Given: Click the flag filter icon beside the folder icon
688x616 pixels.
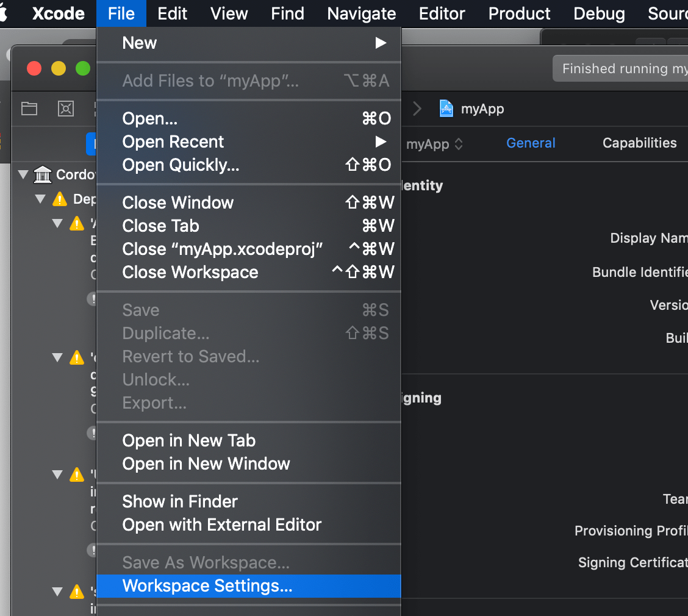Looking at the screenshot, I should pyautogui.click(x=66, y=109).
